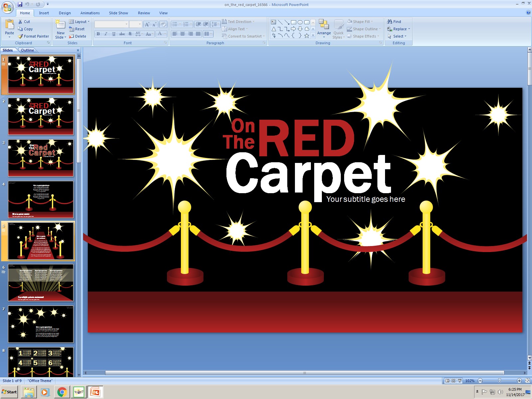Expand the Select dropdown in Editing

399,36
